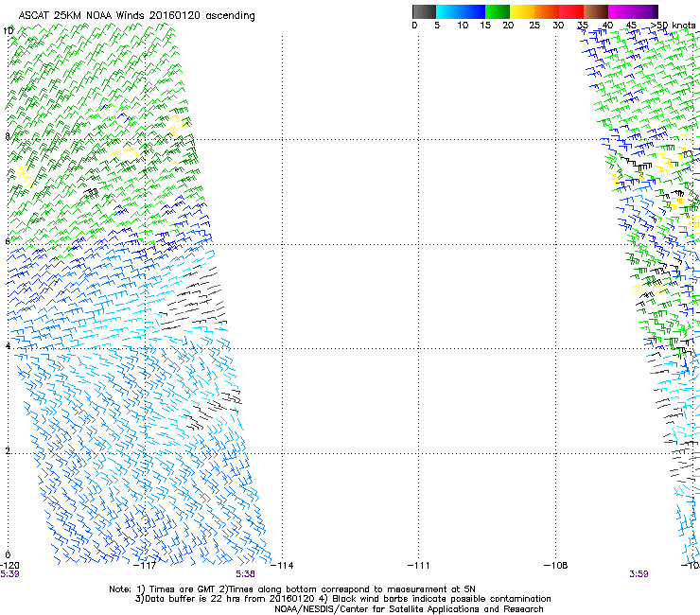
Task: Click the '30' label under the color scale
Action: pos(558,26)
